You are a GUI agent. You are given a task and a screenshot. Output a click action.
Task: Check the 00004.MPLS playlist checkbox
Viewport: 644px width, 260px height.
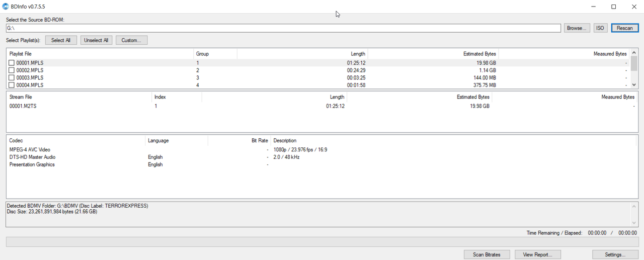tap(12, 85)
